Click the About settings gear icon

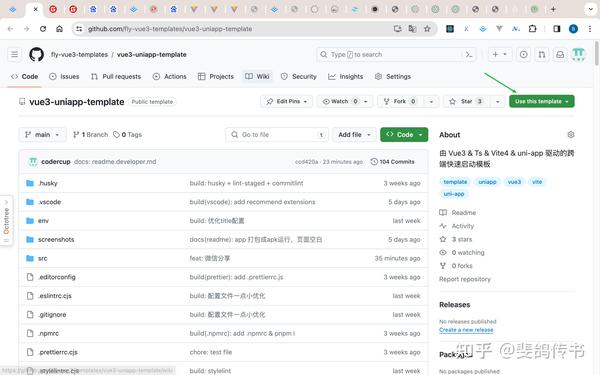(x=571, y=135)
